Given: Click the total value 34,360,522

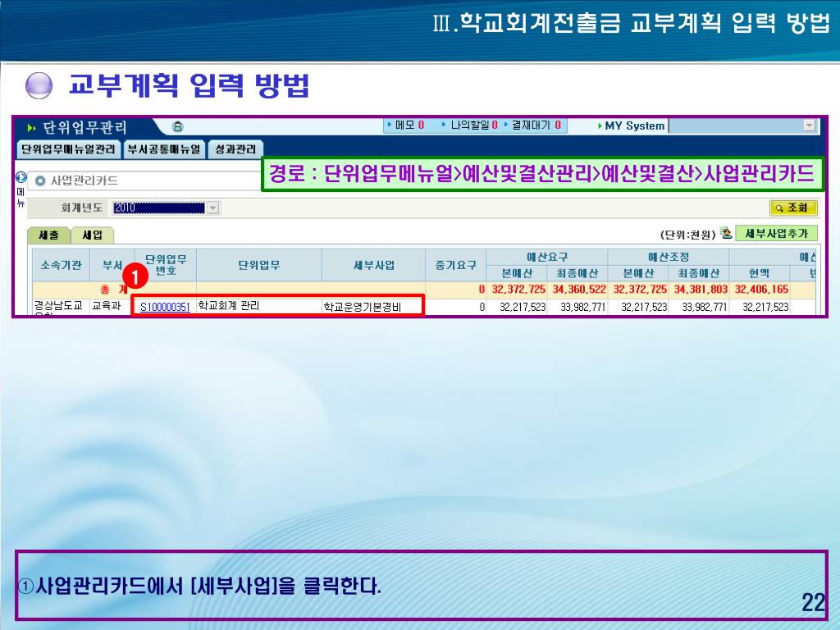Looking at the screenshot, I should [x=579, y=290].
